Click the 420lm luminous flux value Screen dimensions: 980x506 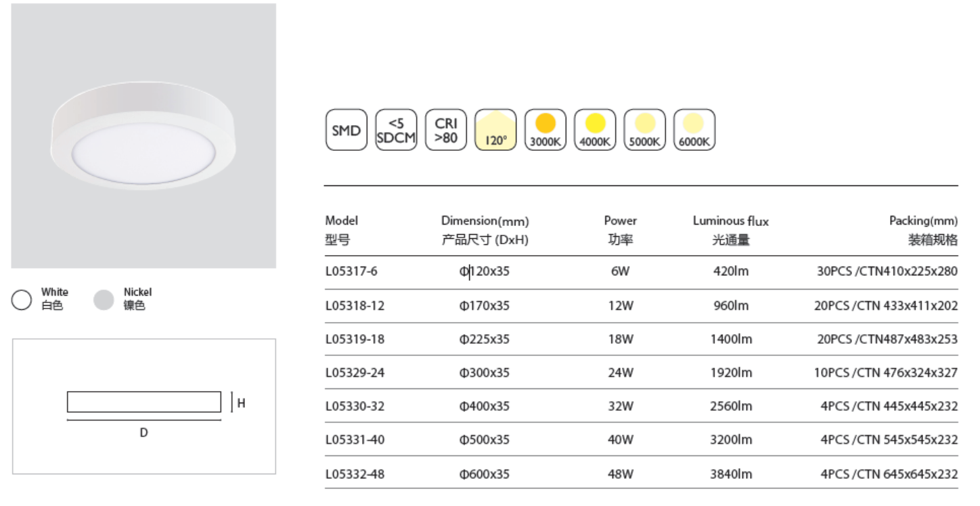pyautogui.click(x=731, y=272)
